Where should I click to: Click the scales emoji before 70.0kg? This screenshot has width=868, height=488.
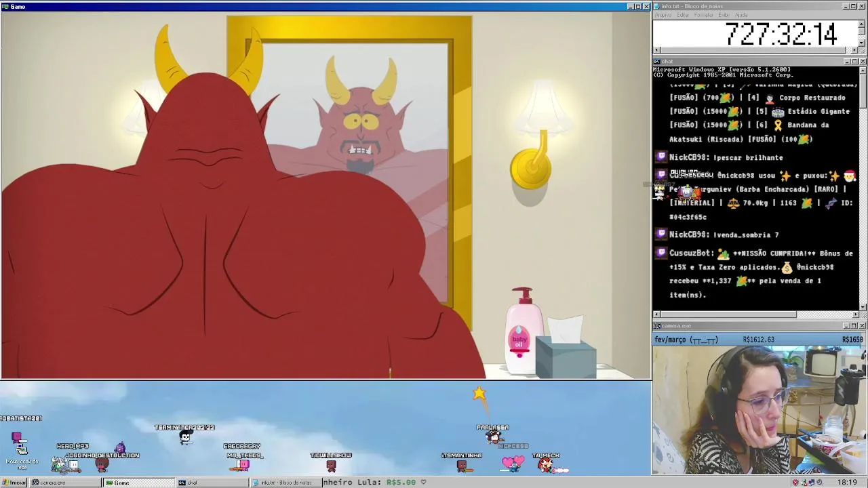pyautogui.click(x=733, y=203)
